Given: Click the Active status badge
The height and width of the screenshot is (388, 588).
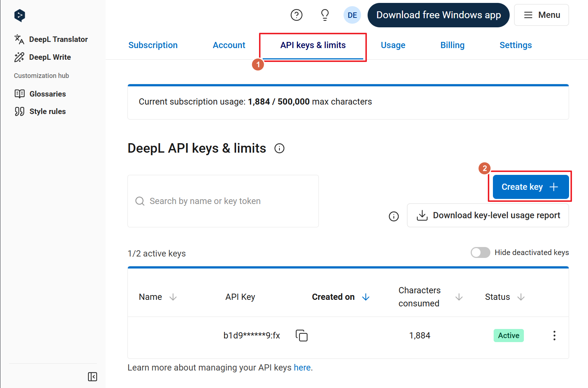Looking at the screenshot, I should [x=509, y=336].
